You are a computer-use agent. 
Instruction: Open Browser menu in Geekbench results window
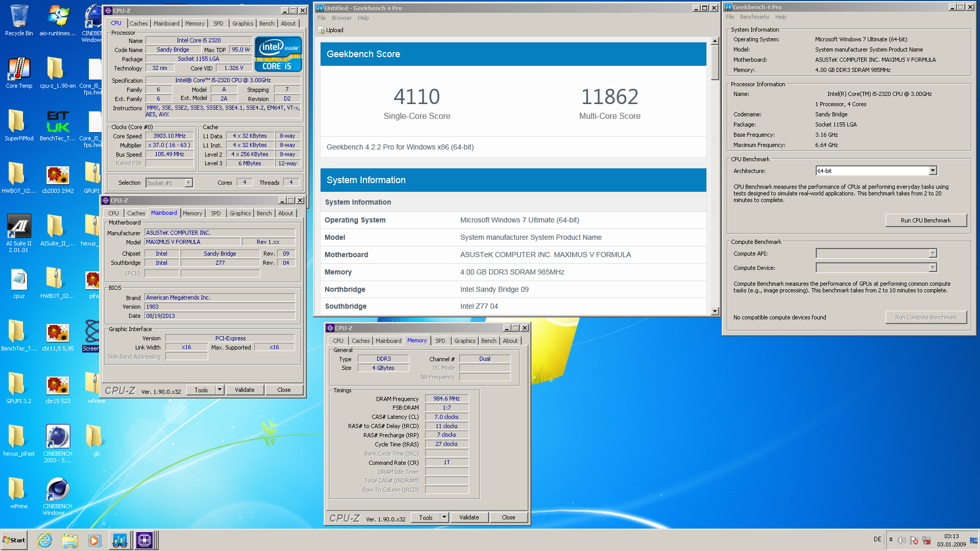click(341, 18)
